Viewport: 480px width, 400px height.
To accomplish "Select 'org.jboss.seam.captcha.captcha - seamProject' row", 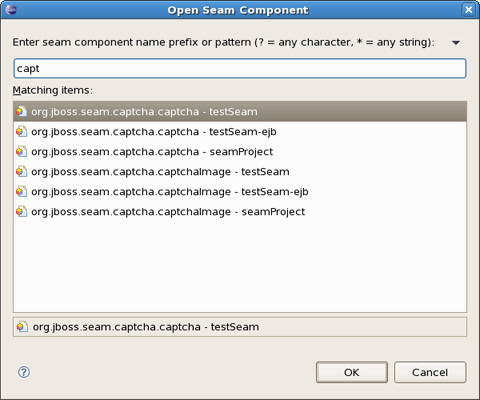I will point(240,152).
